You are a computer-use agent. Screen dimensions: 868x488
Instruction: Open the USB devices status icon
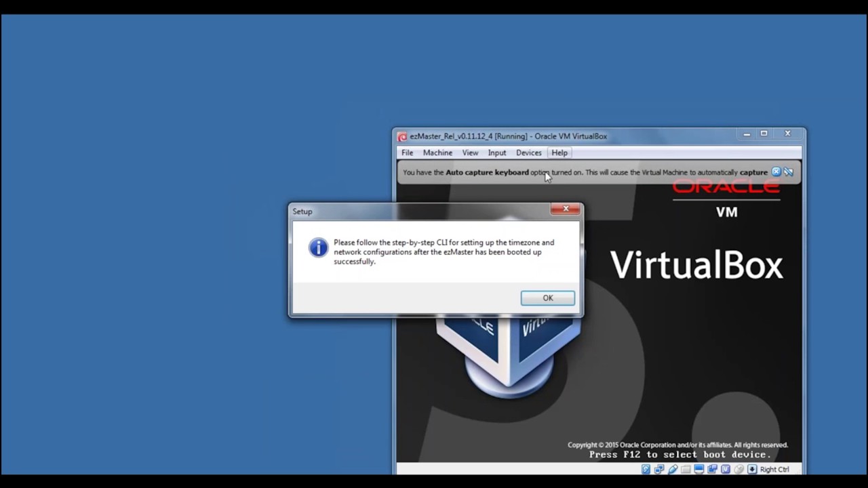click(673, 469)
